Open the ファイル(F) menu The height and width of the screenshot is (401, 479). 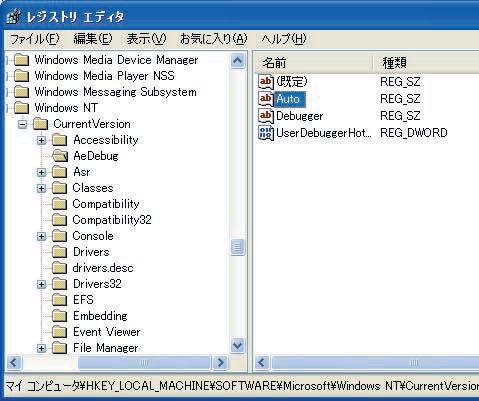pyautogui.click(x=35, y=39)
